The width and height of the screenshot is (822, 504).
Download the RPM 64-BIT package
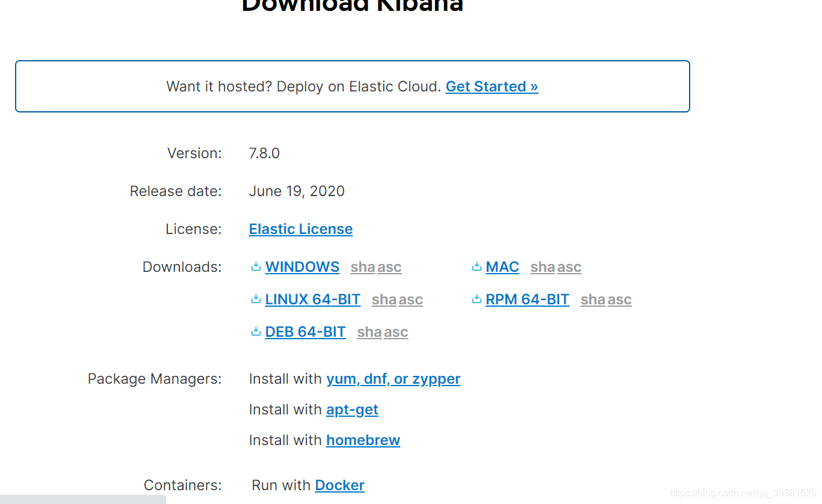(x=527, y=300)
